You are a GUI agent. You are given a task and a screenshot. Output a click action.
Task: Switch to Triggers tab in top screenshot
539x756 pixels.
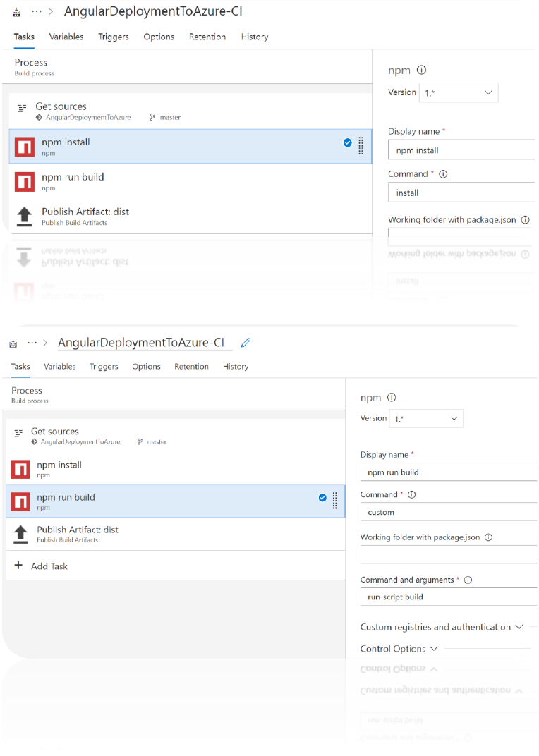[114, 37]
